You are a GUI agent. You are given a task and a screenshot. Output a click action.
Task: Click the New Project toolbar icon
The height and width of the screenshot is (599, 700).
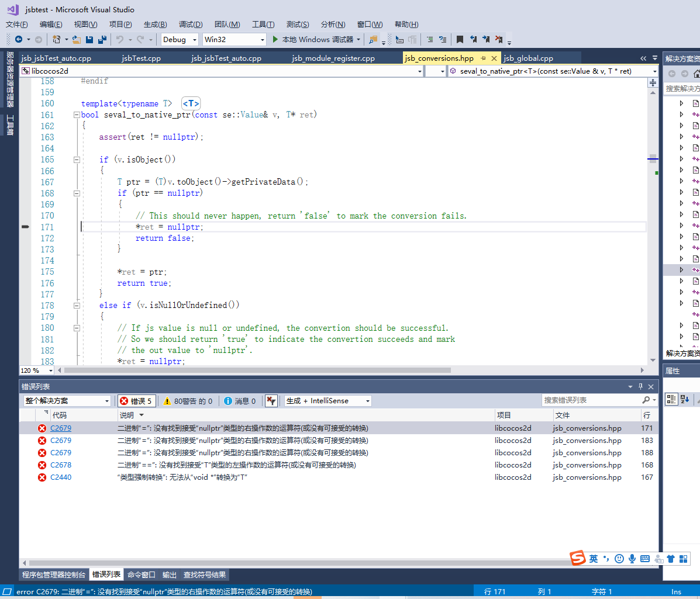point(56,39)
